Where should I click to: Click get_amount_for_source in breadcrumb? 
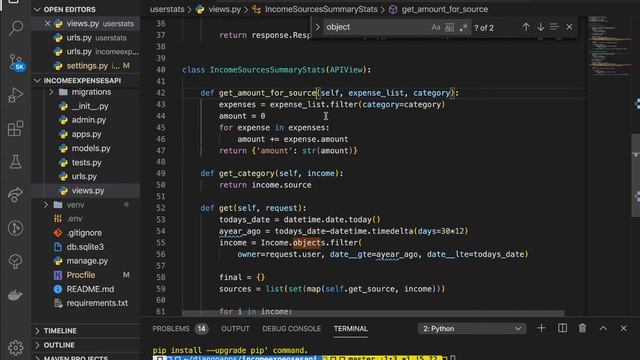[444, 9]
